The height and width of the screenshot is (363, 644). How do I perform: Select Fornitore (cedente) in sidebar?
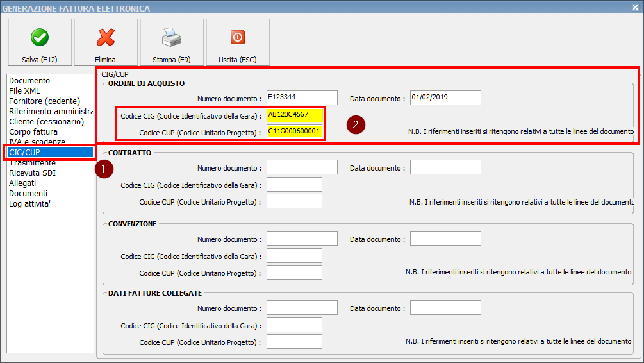(44, 101)
